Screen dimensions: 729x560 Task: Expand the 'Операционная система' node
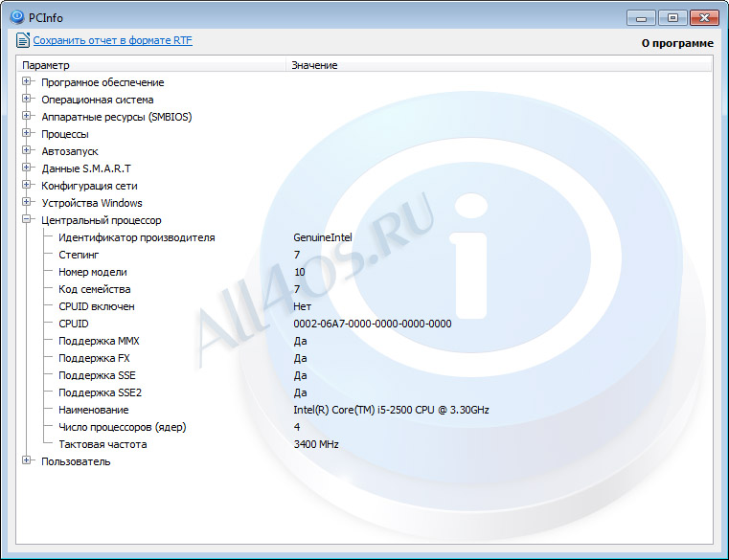[x=27, y=99]
